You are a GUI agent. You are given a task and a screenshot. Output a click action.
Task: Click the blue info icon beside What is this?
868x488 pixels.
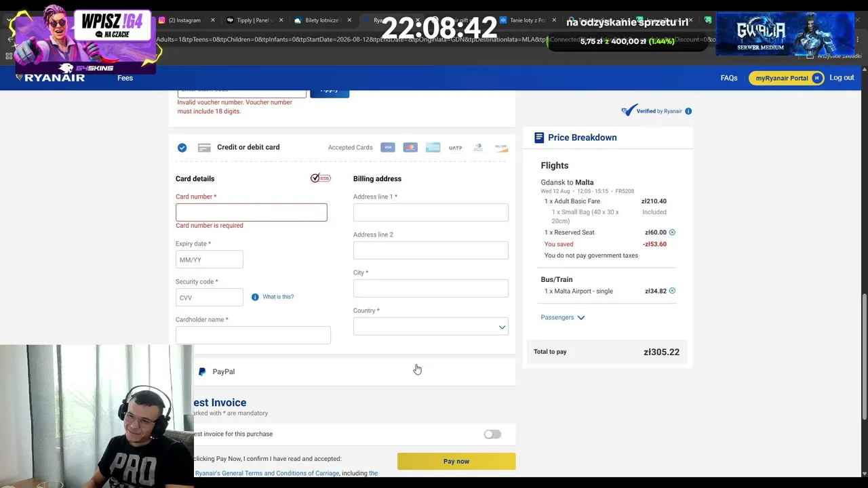click(x=255, y=297)
